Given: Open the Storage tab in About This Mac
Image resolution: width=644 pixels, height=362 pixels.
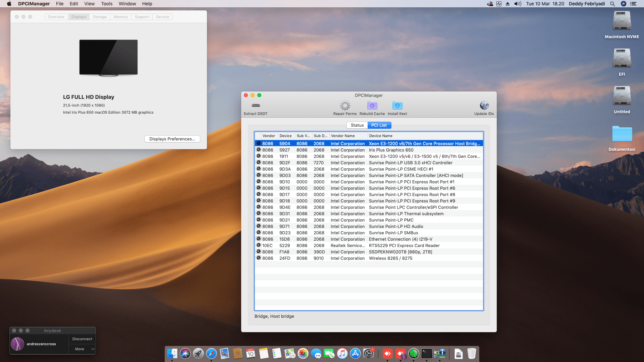Looking at the screenshot, I should [x=100, y=17].
